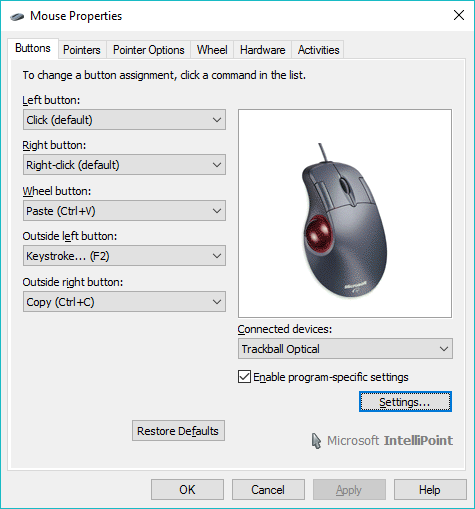Click the Help button
This screenshot has height=509, width=475.
[x=430, y=490]
